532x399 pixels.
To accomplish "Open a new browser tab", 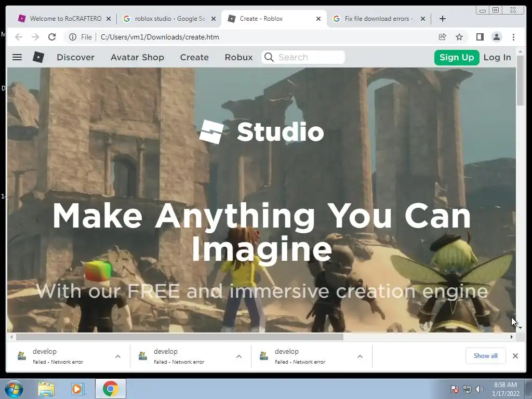I will [443, 19].
